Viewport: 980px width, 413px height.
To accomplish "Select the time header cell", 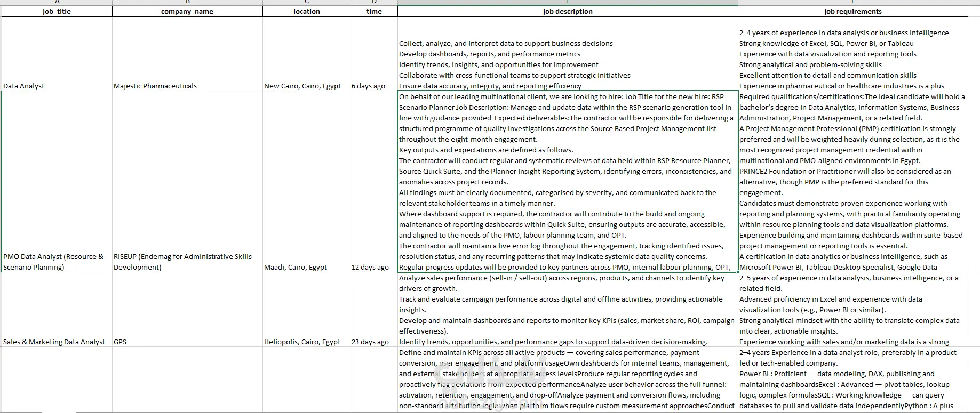I will pos(374,11).
